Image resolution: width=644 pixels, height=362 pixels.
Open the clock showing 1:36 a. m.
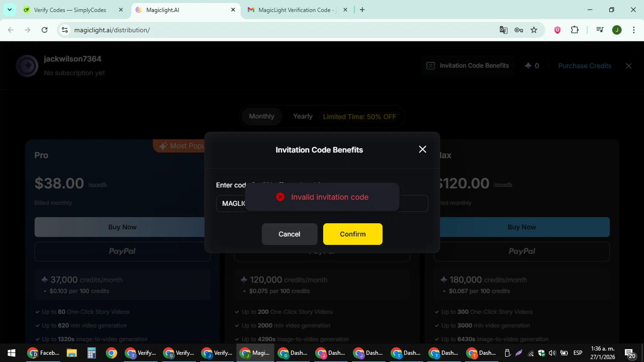tap(603, 349)
